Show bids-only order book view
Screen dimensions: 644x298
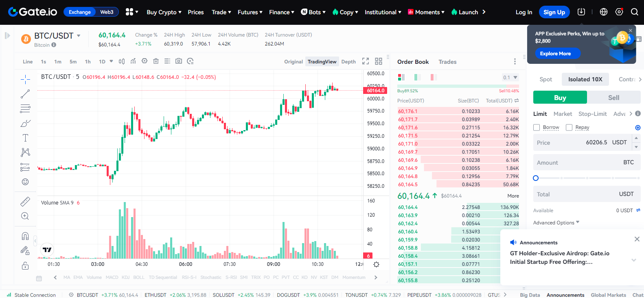pyautogui.click(x=417, y=77)
